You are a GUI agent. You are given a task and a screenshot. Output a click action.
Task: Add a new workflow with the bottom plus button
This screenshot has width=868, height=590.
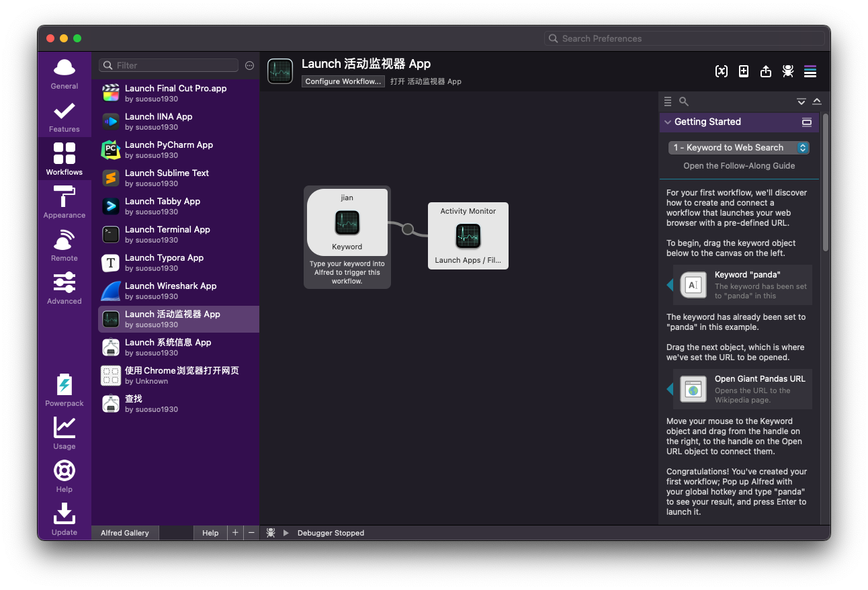point(235,533)
